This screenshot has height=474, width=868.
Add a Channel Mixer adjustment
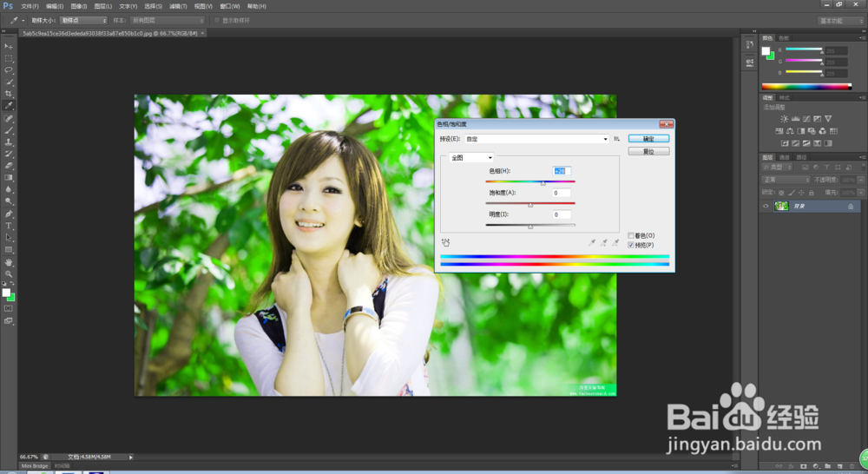coord(823,131)
